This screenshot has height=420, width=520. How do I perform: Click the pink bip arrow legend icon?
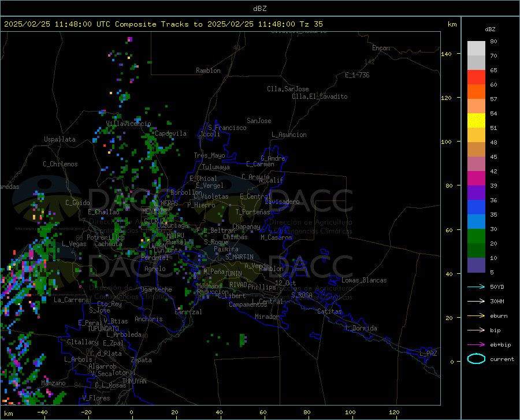point(476,330)
